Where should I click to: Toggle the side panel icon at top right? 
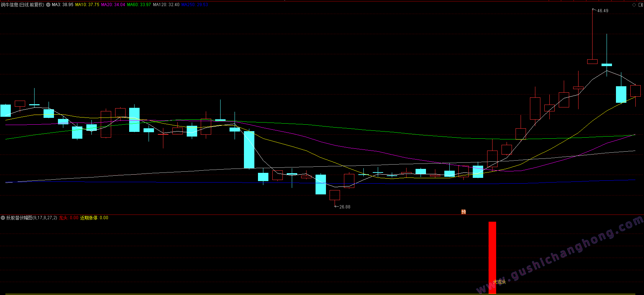(x=640, y=5)
